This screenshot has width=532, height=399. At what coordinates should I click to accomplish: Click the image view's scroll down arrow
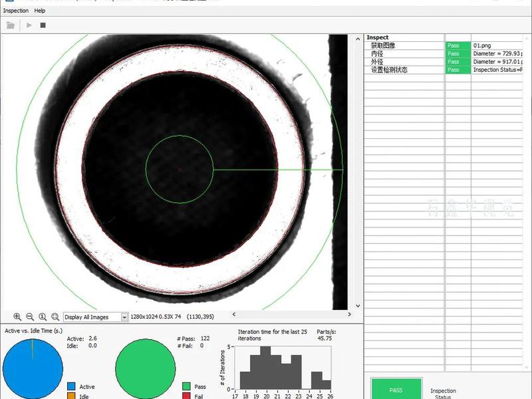tap(358, 306)
